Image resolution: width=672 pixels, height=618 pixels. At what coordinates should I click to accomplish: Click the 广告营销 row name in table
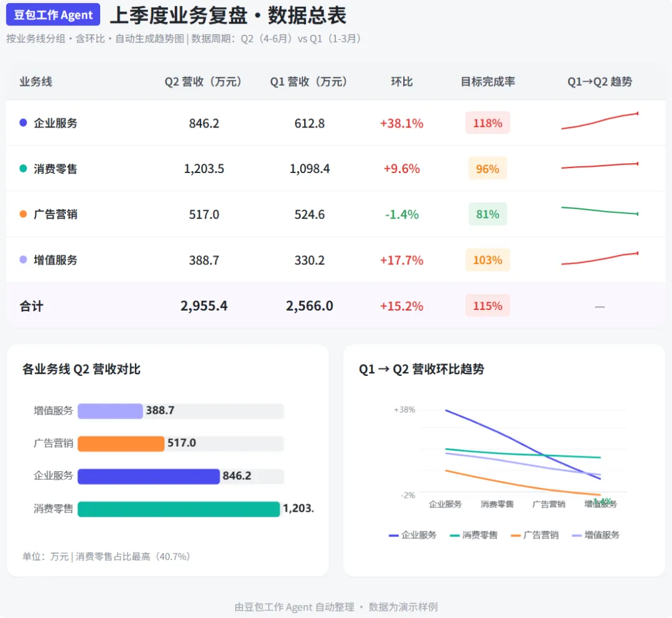(x=55, y=214)
